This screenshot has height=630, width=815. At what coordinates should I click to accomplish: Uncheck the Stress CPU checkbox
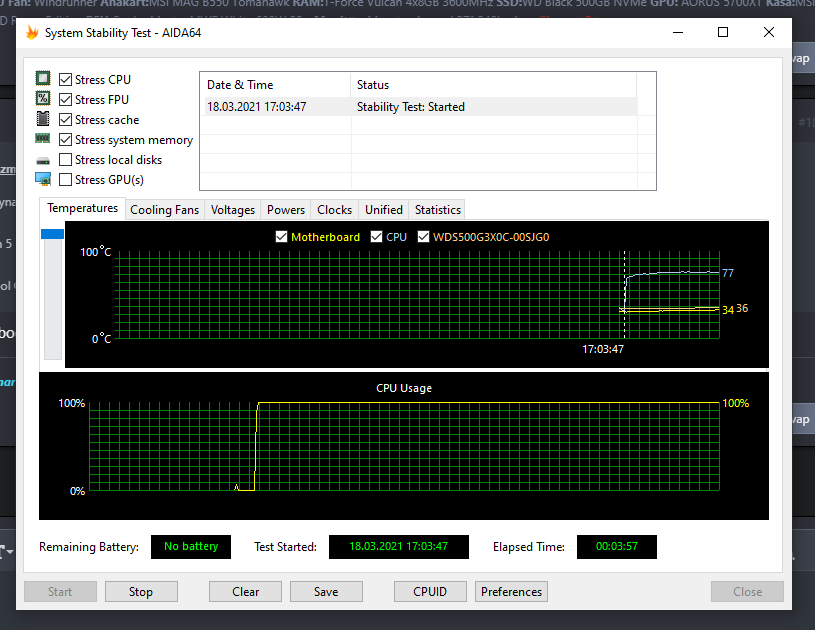pos(65,79)
